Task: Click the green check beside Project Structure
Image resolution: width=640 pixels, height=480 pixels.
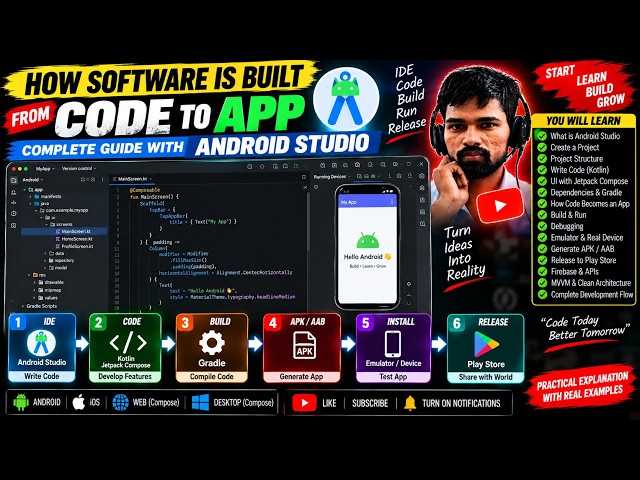Action: [x=542, y=158]
